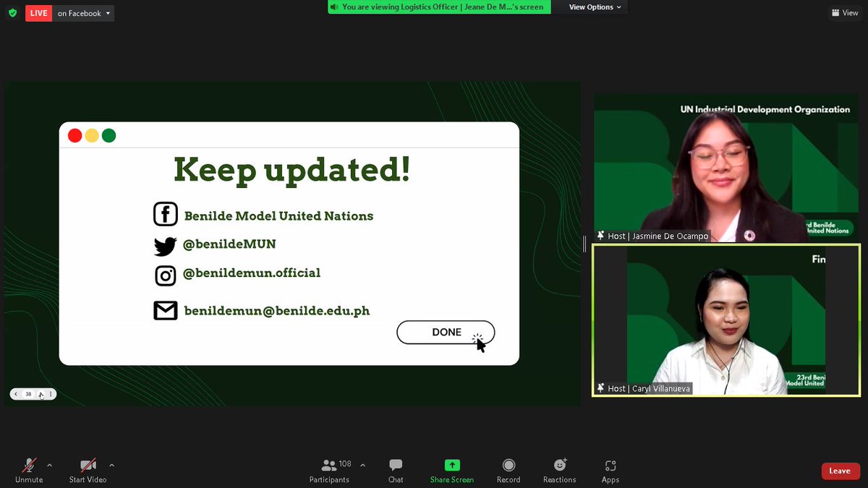
Task: Open the slide controls three-dot menu
Action: (51, 394)
